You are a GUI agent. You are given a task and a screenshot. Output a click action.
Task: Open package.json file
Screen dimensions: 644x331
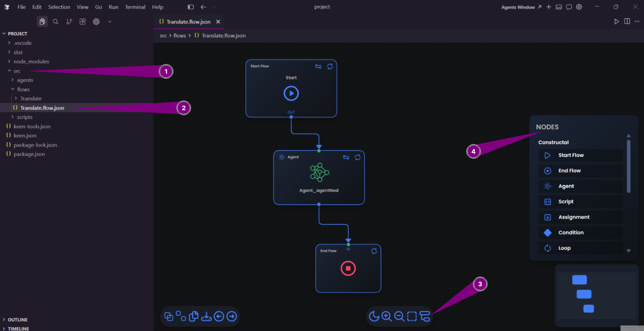coord(29,154)
